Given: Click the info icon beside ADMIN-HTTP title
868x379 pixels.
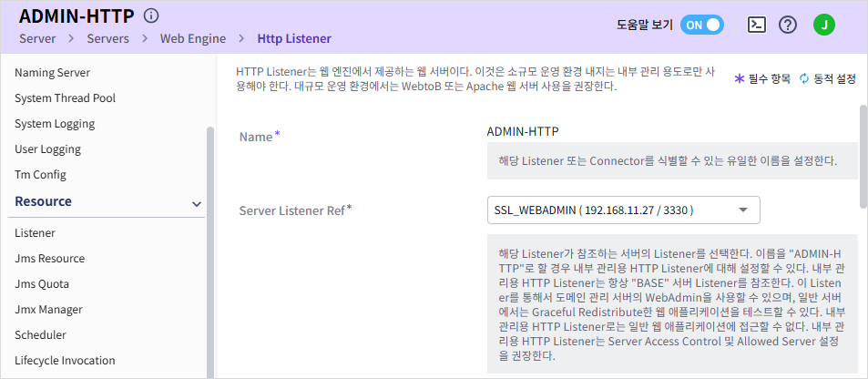Looking at the screenshot, I should (x=150, y=16).
